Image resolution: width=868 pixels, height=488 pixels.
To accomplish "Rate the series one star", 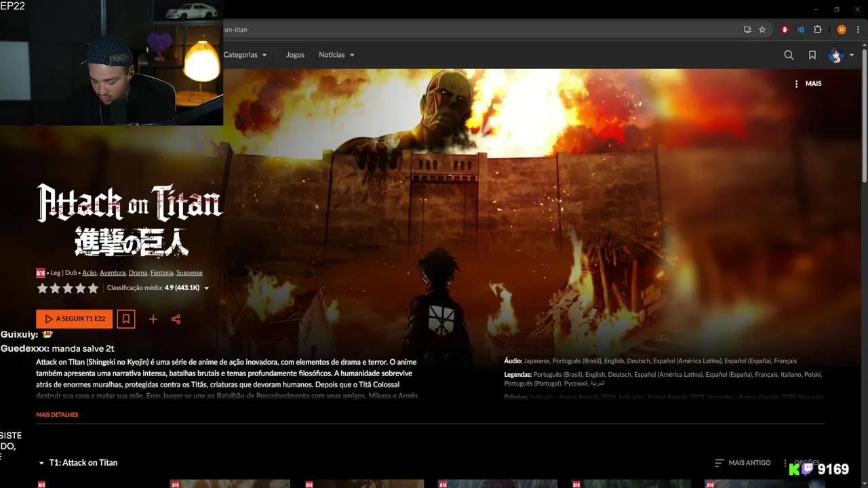I will (x=42, y=288).
